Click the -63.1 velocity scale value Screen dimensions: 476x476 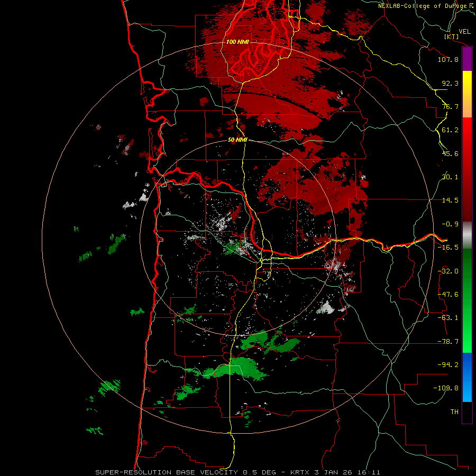click(x=448, y=318)
